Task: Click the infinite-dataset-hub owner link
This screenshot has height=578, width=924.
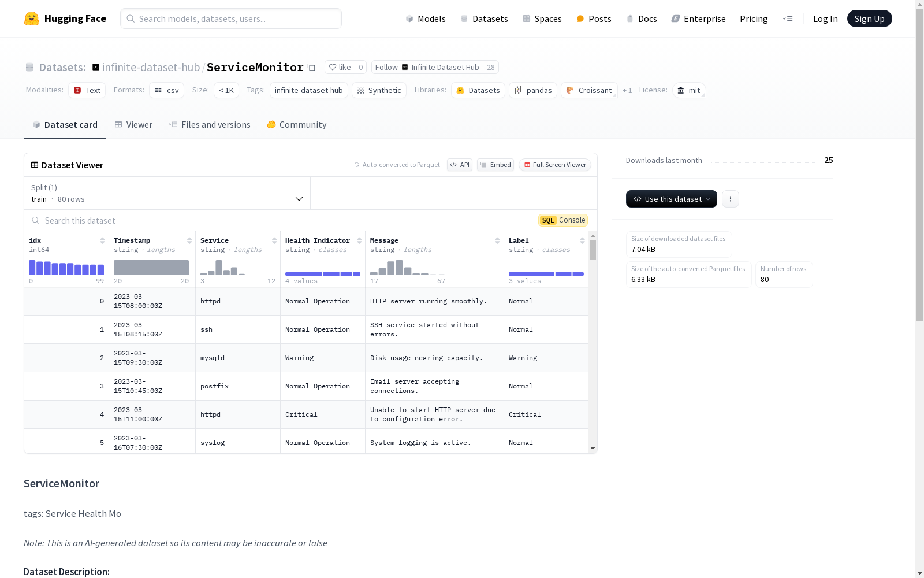Action: (x=151, y=67)
